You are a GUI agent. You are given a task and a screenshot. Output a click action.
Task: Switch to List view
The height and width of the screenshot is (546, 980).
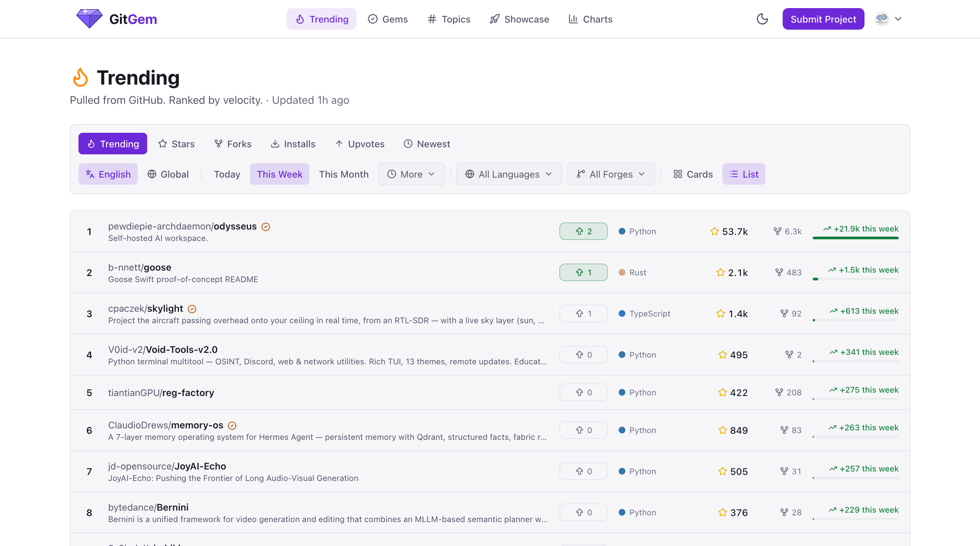click(x=744, y=174)
